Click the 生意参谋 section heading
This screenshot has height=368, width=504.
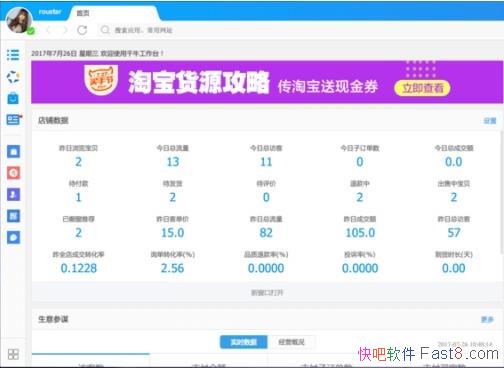point(53,319)
